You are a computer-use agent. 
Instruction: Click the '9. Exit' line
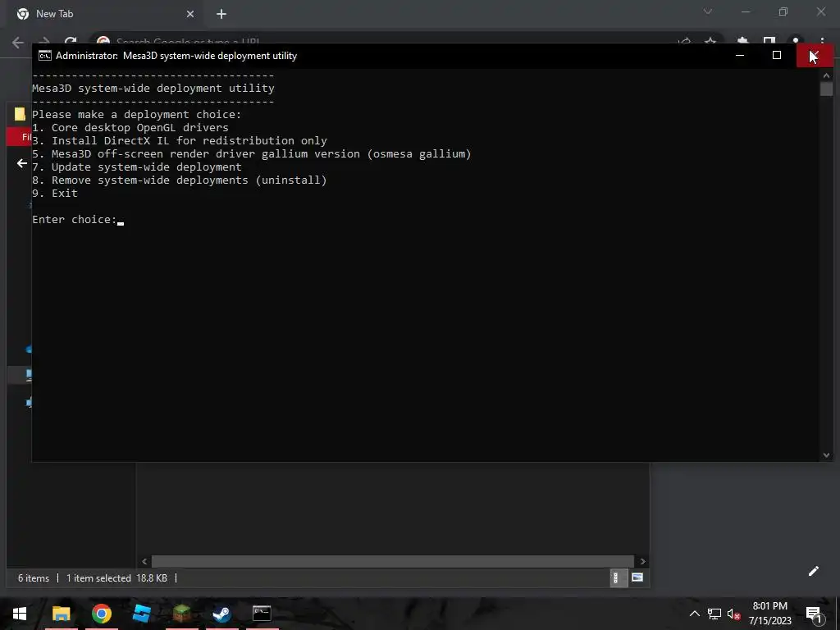[x=55, y=194]
